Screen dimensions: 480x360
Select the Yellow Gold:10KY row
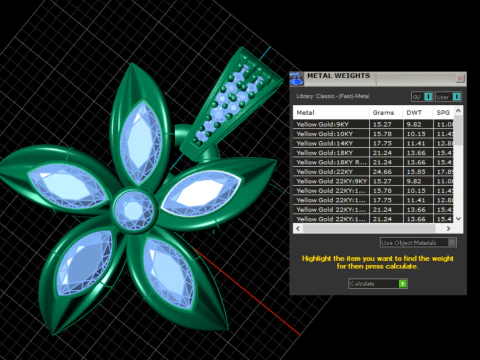(x=373, y=134)
